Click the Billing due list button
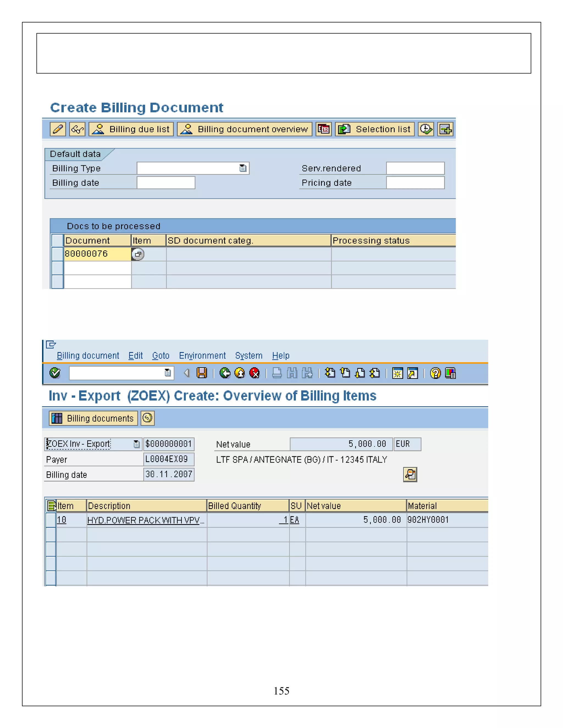Image resolution: width=563 pixels, height=728 pixels. coord(131,129)
